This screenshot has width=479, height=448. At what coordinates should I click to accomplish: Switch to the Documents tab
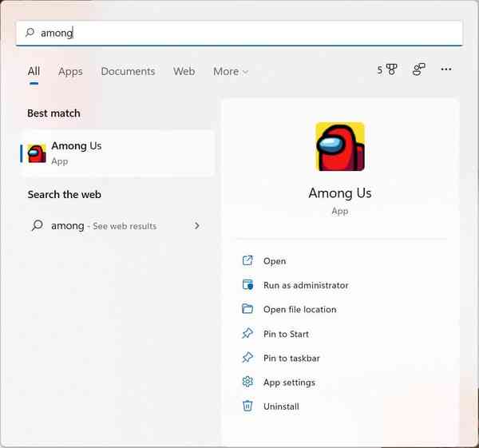tap(128, 71)
